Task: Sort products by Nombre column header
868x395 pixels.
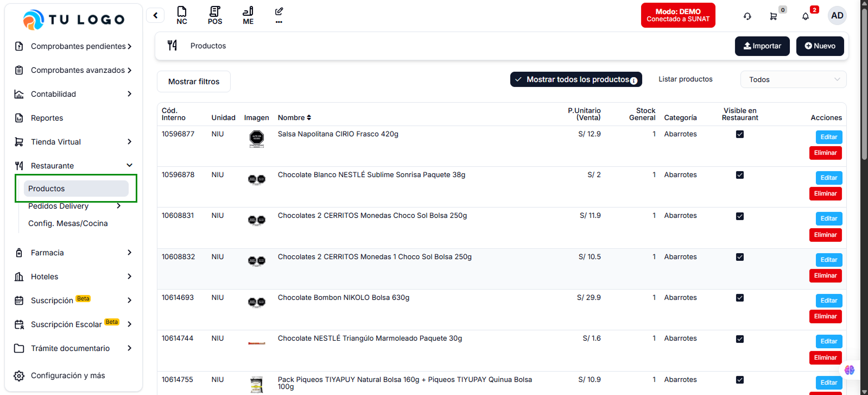Action: (294, 118)
